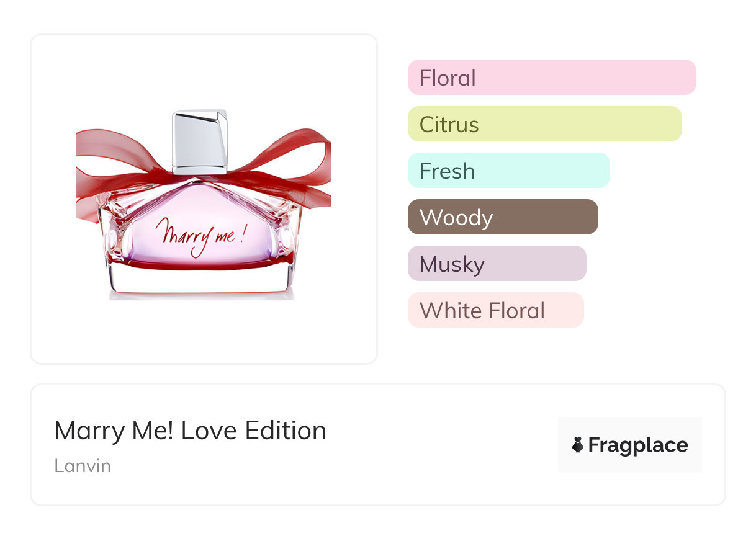Click the Fragplace wordmark text

638,445
